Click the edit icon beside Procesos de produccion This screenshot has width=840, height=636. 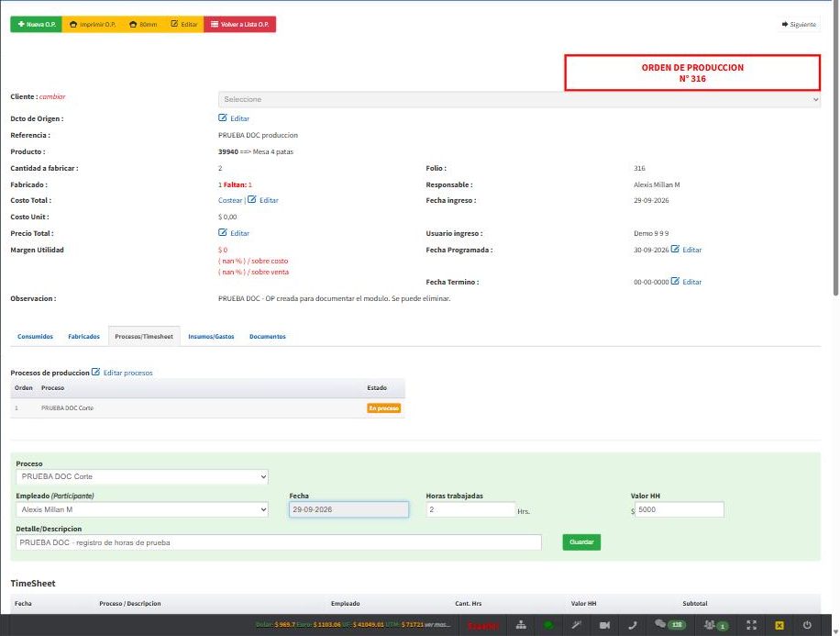click(96, 372)
